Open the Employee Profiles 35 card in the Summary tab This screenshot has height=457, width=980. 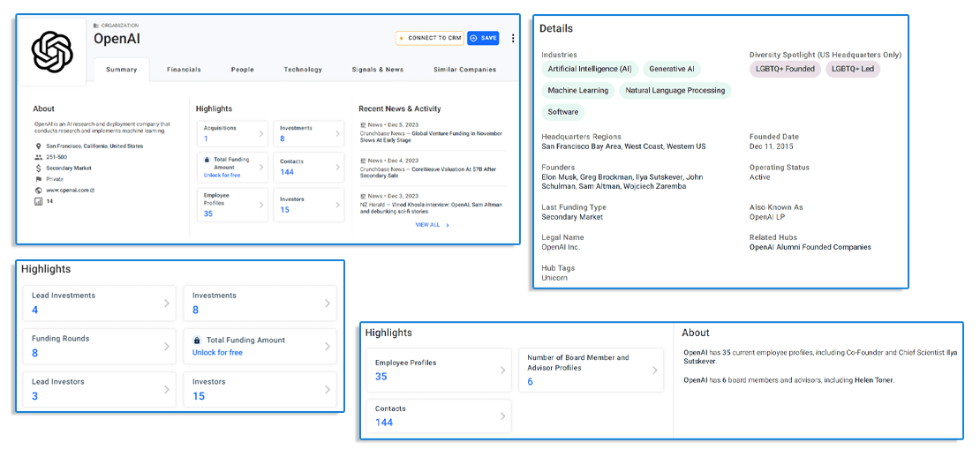(232, 205)
